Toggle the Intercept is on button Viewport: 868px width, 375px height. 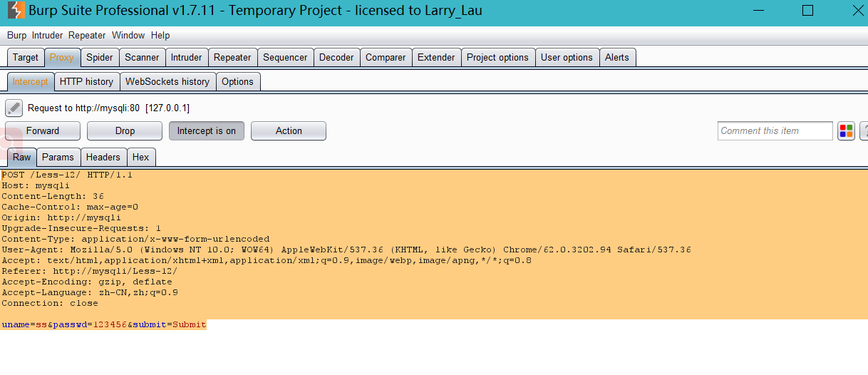click(x=207, y=131)
